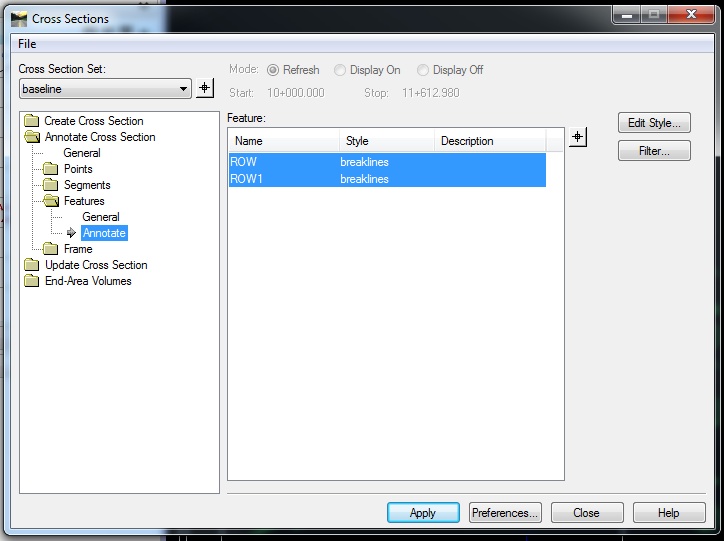Click the Close button at bottom
This screenshot has height=541, width=724.
tap(587, 513)
